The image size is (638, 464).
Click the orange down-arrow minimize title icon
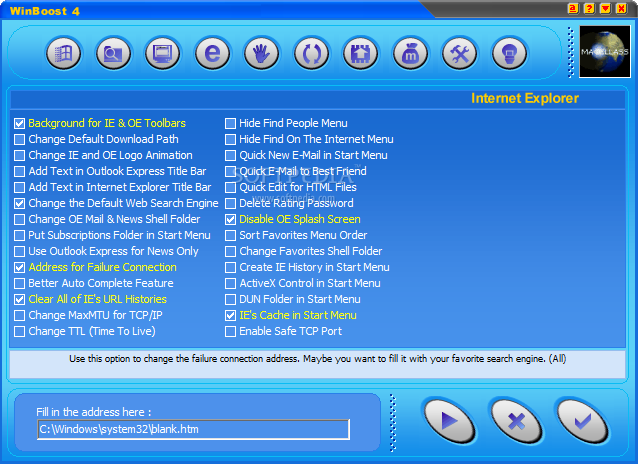605,9
